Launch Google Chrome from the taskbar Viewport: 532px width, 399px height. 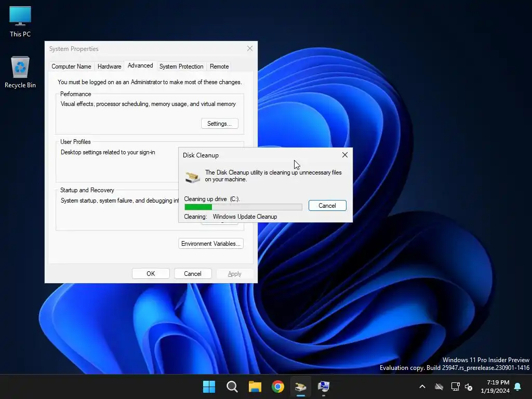point(278,387)
